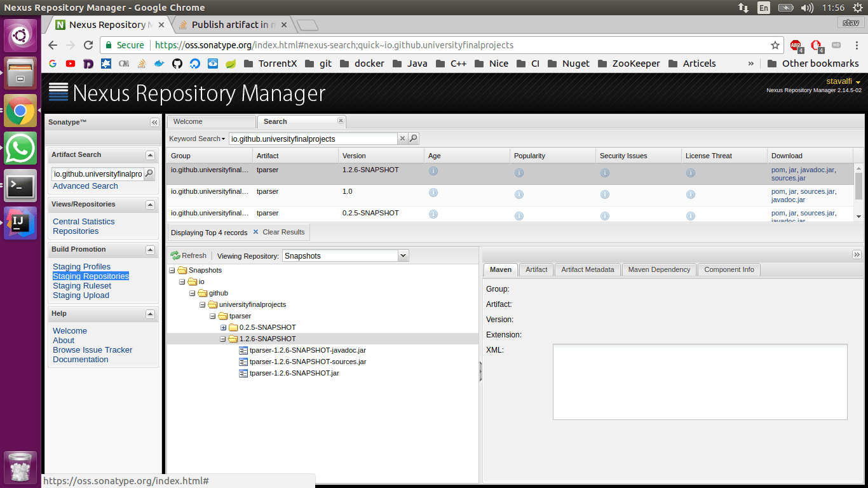
Task: Go to Staging Profiles
Action: [x=81, y=267]
